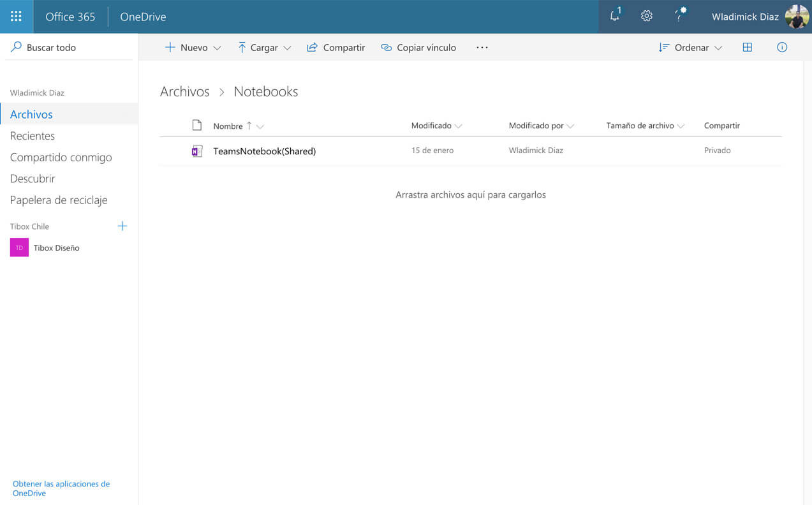Switch to tiles view icon
The image size is (812, 505).
[x=748, y=47]
